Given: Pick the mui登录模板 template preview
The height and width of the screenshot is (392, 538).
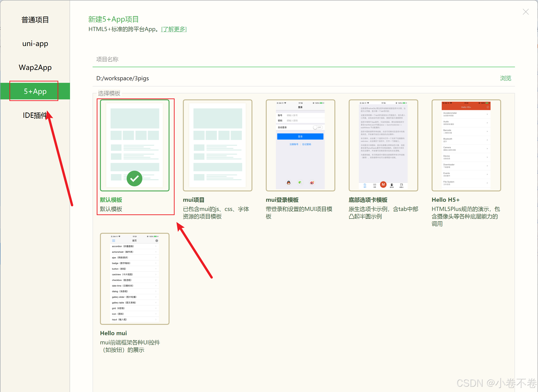Looking at the screenshot, I should (300, 145).
